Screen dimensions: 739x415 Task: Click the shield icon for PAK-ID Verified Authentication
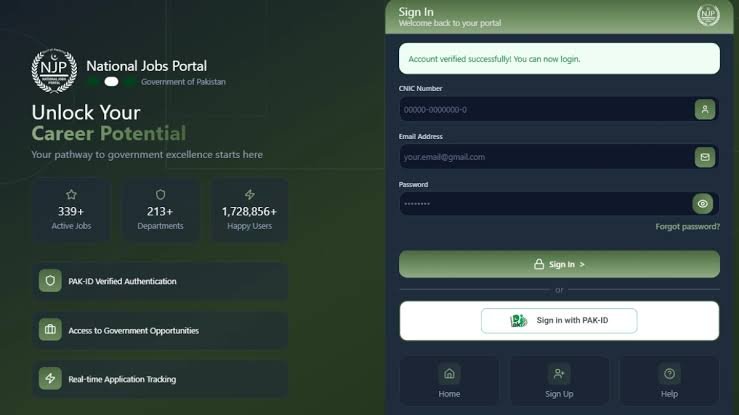click(x=50, y=281)
